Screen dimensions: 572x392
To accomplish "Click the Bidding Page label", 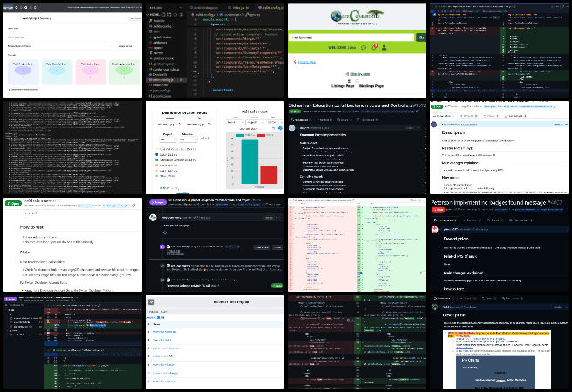I will click(x=371, y=86).
